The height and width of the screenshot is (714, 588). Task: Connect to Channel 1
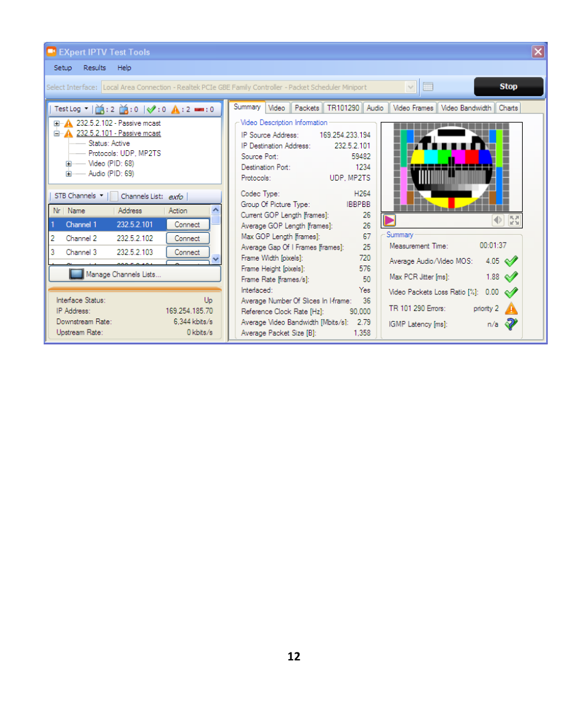pyautogui.click(x=187, y=224)
